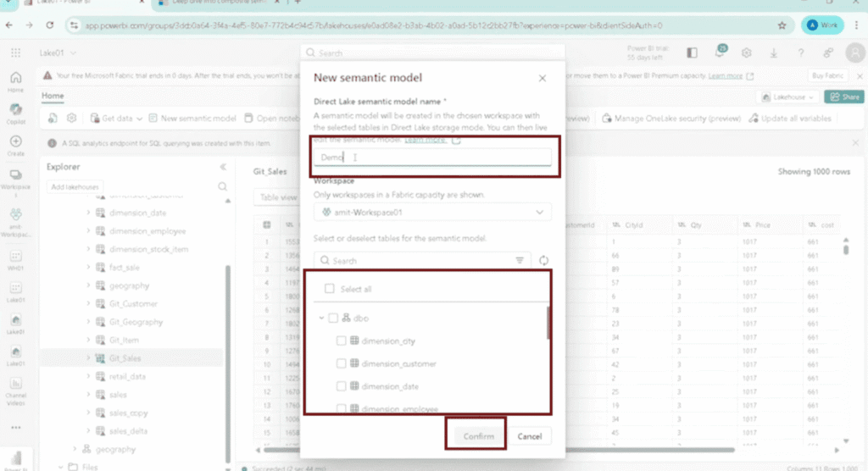
Task: Click the top Search bar
Action: point(432,53)
